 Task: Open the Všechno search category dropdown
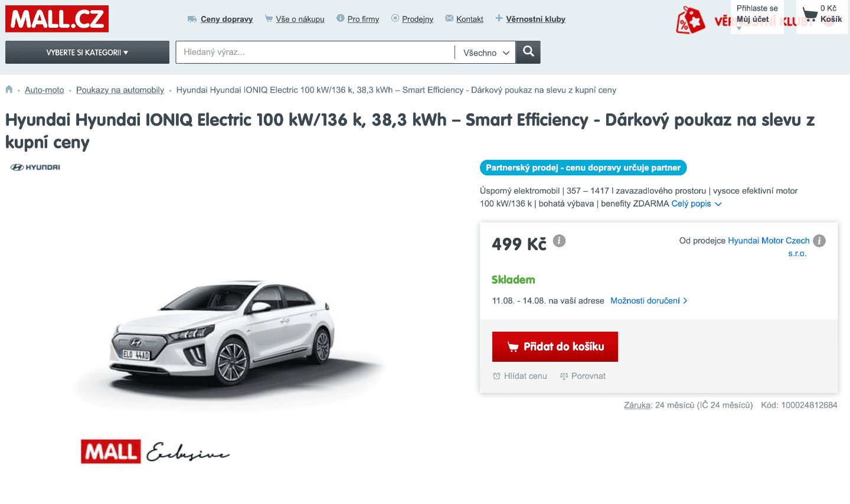point(486,53)
